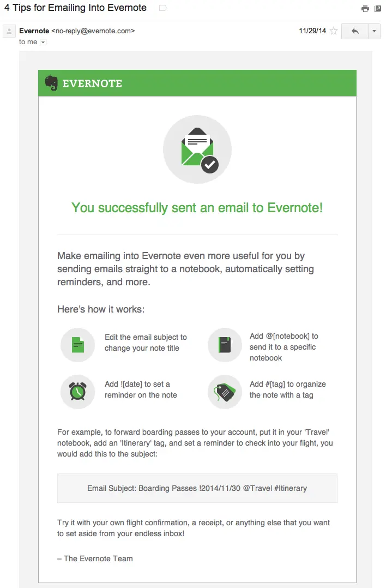This screenshot has width=386, height=588.
Task: Click the green tags icon beside 'Add #[tag]'
Action: 225,392
